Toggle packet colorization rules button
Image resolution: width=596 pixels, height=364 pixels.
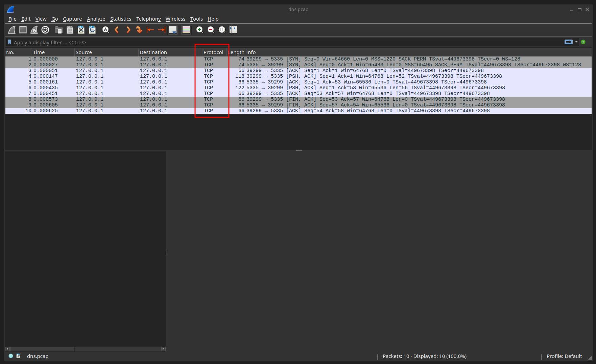click(186, 30)
